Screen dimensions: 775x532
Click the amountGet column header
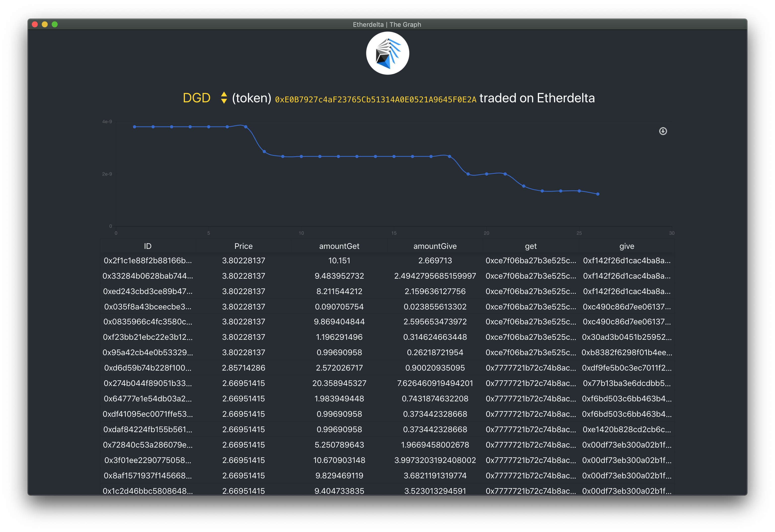pyautogui.click(x=339, y=246)
